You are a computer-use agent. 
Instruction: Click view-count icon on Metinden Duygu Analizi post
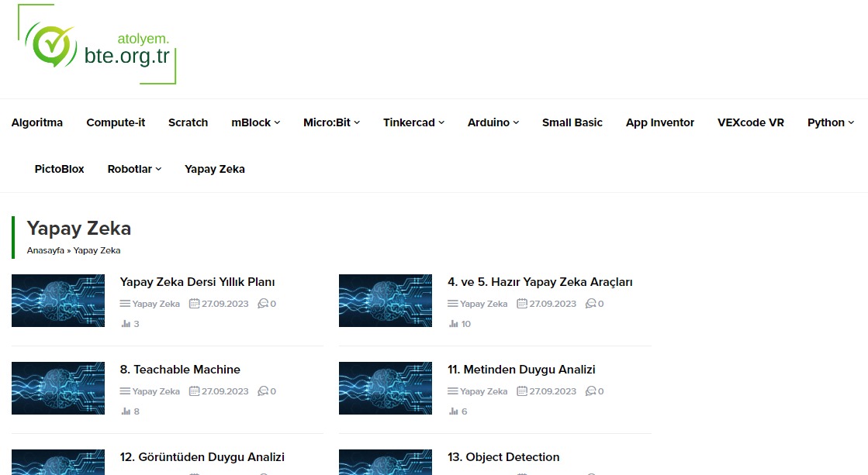(453, 411)
